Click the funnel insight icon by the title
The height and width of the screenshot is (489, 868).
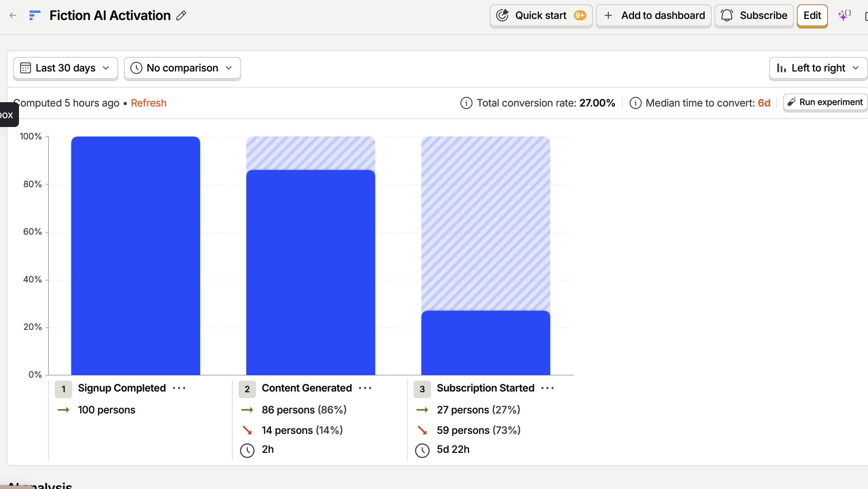(x=35, y=15)
